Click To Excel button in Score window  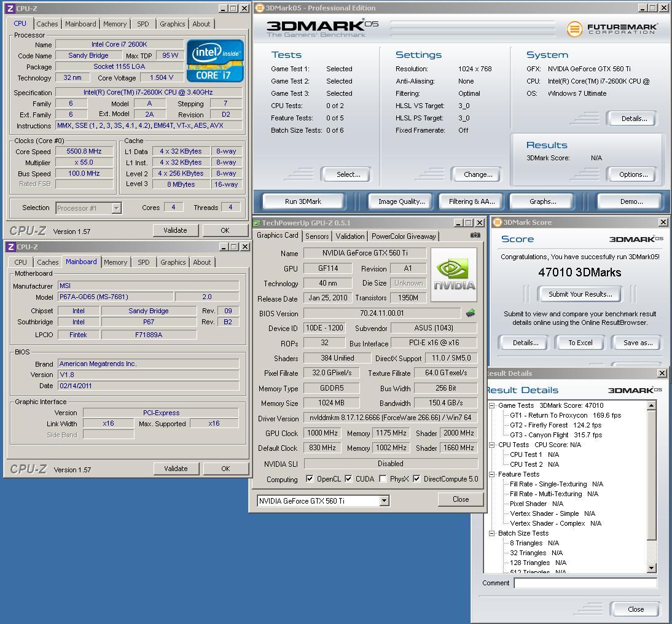580,343
